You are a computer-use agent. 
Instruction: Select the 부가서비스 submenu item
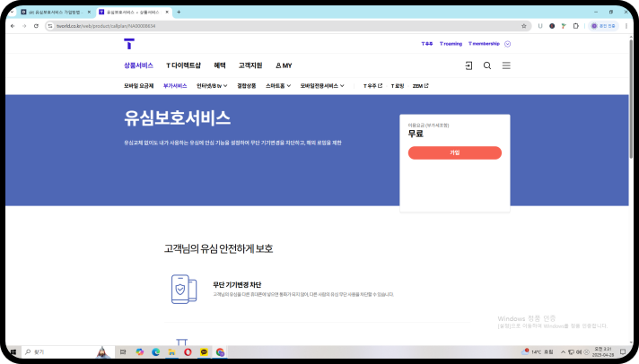[175, 86]
